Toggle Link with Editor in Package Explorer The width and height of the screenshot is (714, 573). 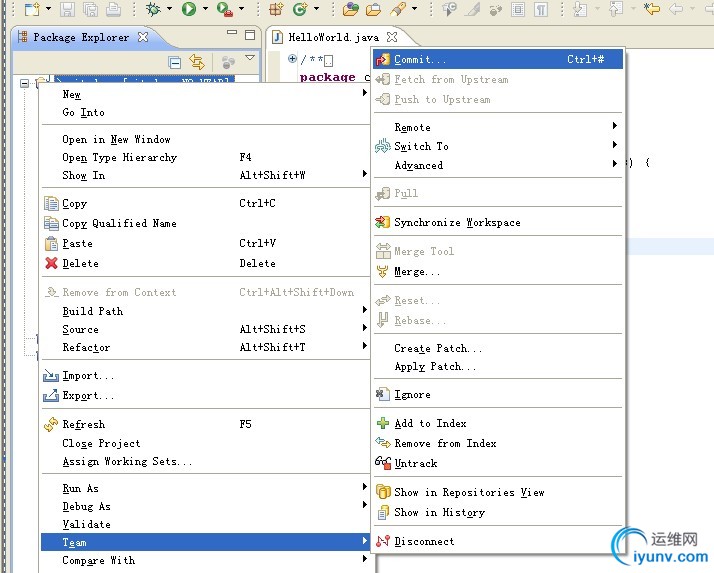(197, 62)
